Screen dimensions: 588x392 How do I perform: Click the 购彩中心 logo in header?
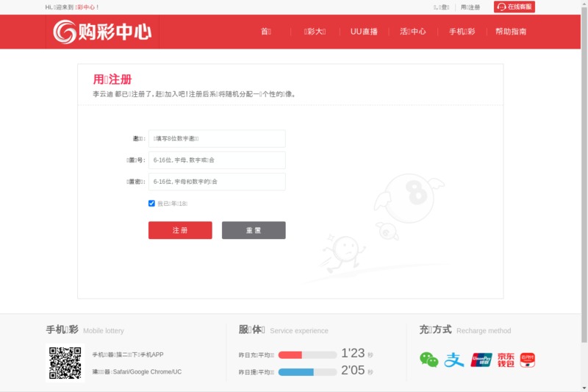pos(102,32)
